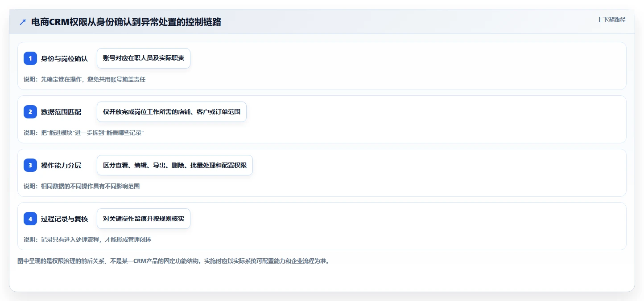Click the number 4 step badge

[30, 219]
